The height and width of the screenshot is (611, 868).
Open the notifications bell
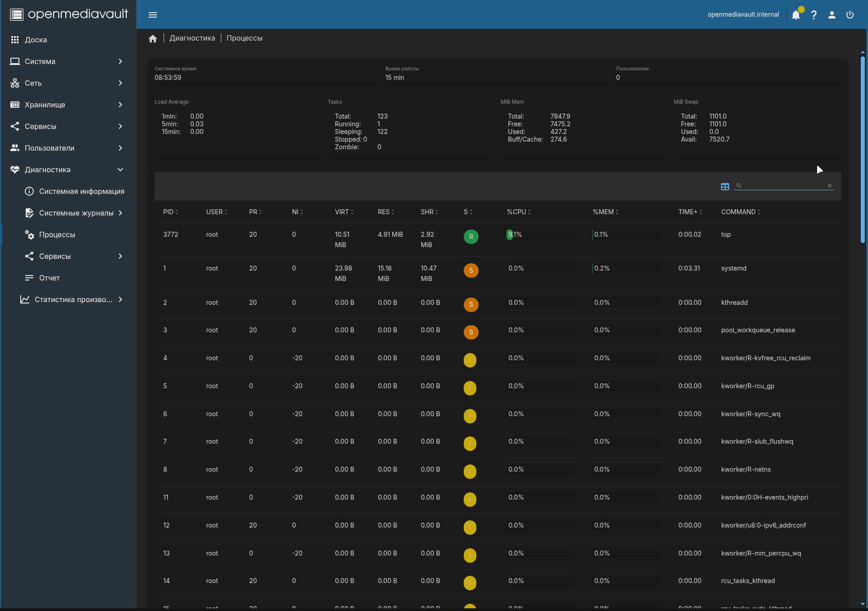click(x=796, y=15)
